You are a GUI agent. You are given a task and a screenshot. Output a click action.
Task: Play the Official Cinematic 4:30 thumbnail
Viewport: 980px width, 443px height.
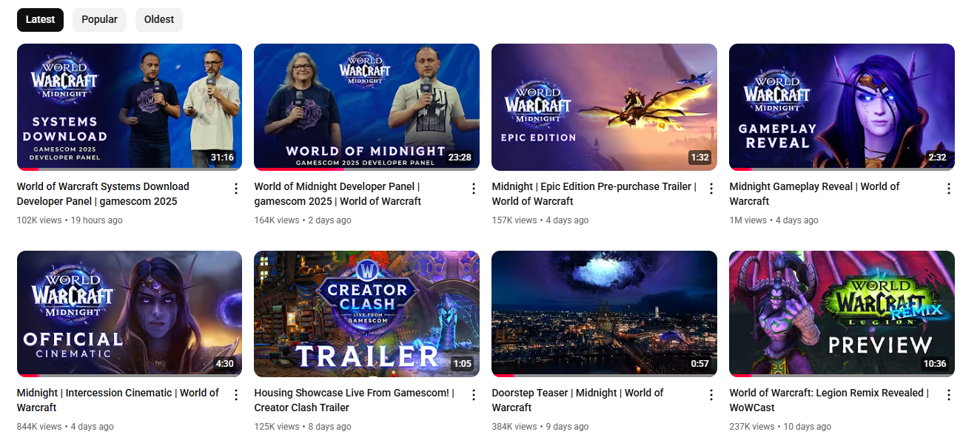pos(130,314)
